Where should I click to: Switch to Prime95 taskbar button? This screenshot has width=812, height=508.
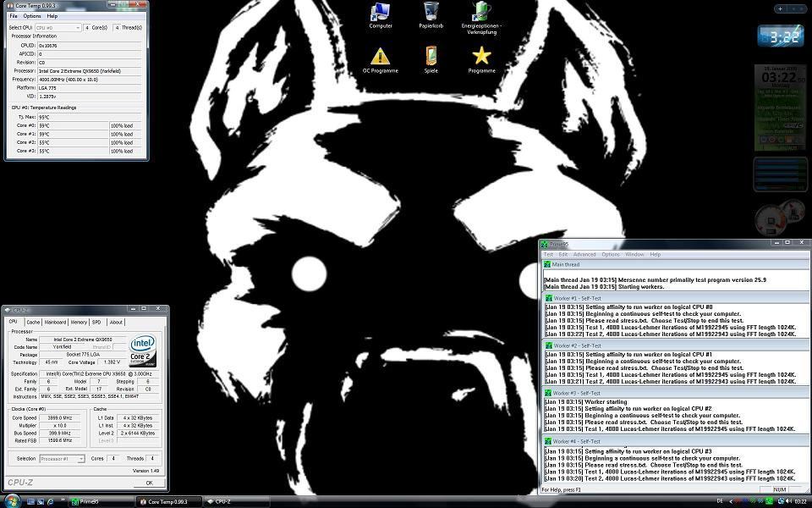coord(101,502)
